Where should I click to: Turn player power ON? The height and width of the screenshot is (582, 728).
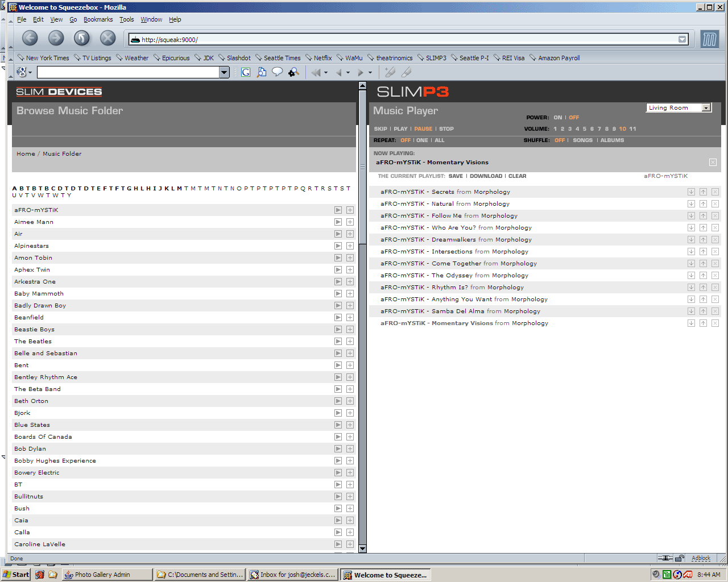point(557,118)
